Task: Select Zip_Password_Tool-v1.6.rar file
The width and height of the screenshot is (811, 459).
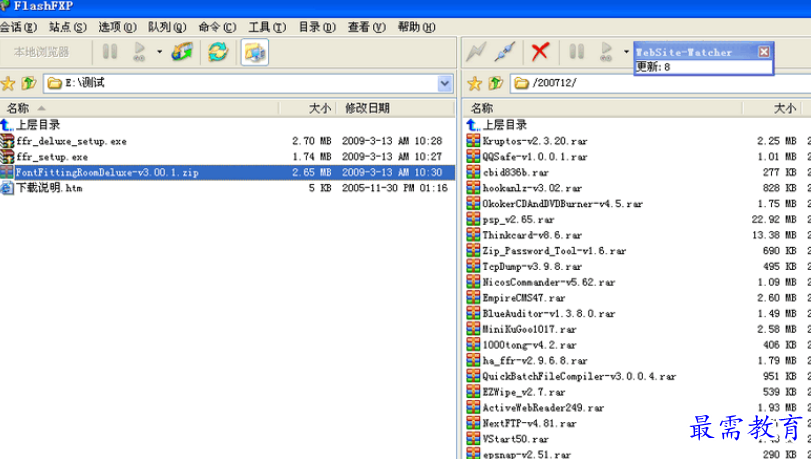Action: point(554,250)
